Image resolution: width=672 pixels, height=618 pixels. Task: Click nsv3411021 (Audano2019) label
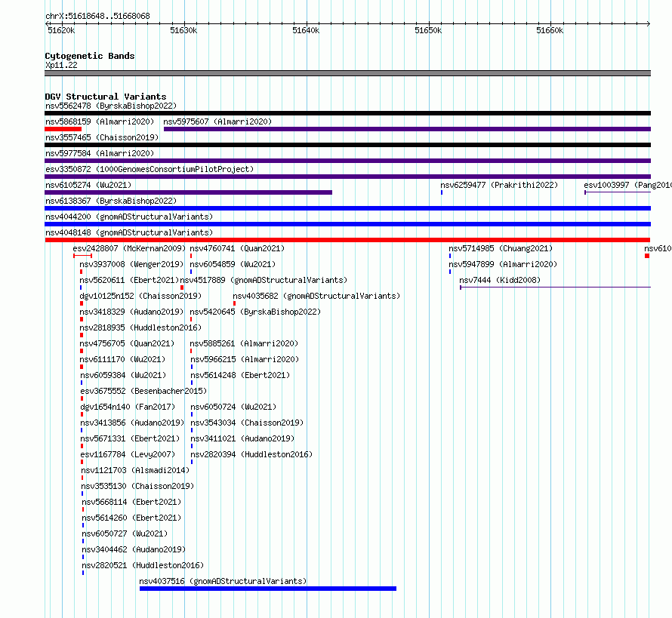click(242, 438)
